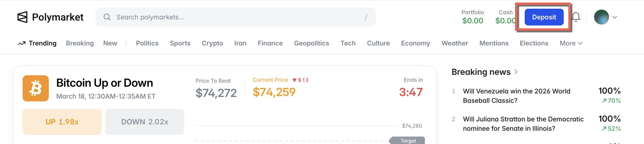The height and width of the screenshot is (144, 644).
Task: Click the blue Deposit button
Action: [x=544, y=17]
